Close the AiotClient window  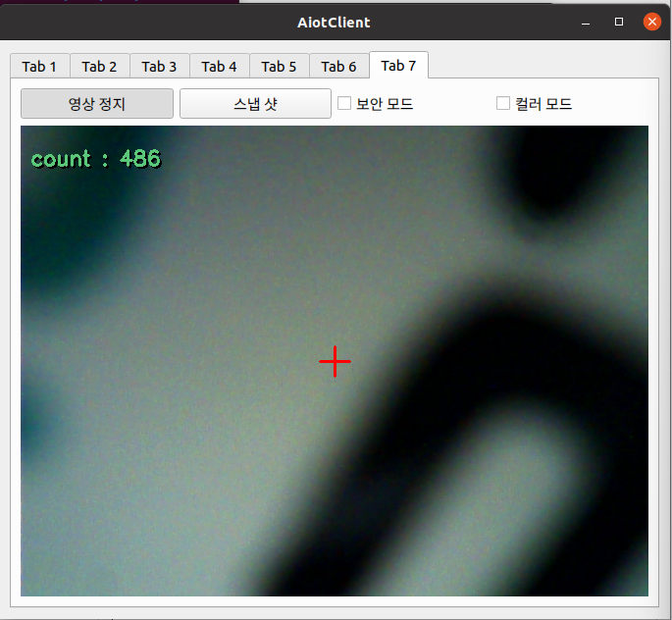(652, 22)
